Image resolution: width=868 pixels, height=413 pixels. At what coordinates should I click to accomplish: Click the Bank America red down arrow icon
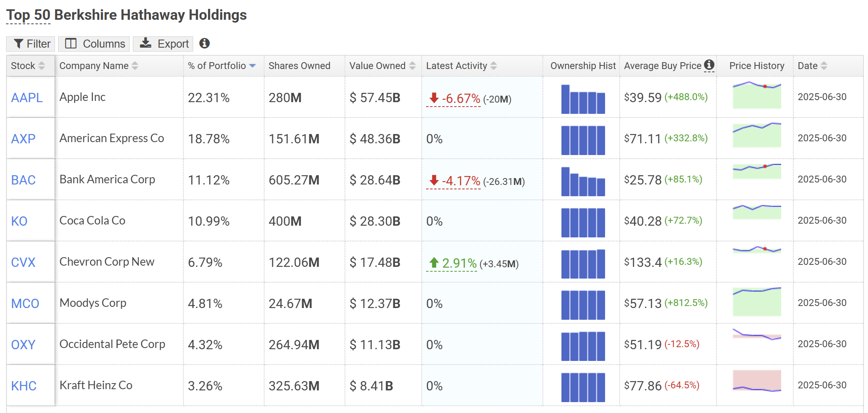click(x=434, y=180)
